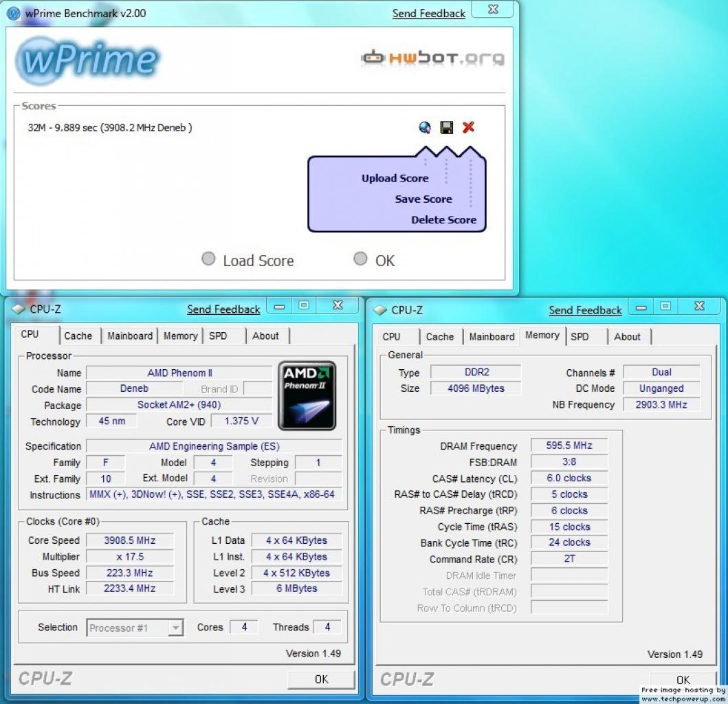Screen dimensions: 728x704
Task: Click the FSB:DRAM 3:8 value
Action: point(569,462)
